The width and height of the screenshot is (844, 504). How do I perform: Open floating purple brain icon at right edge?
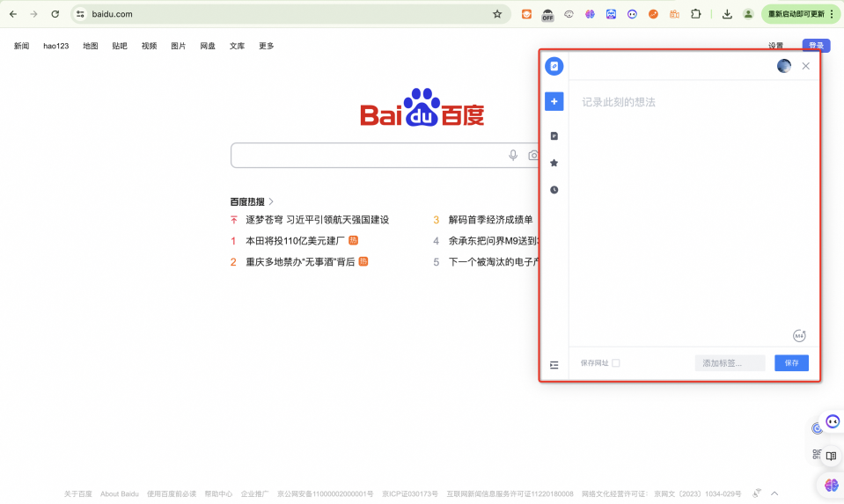point(832,486)
